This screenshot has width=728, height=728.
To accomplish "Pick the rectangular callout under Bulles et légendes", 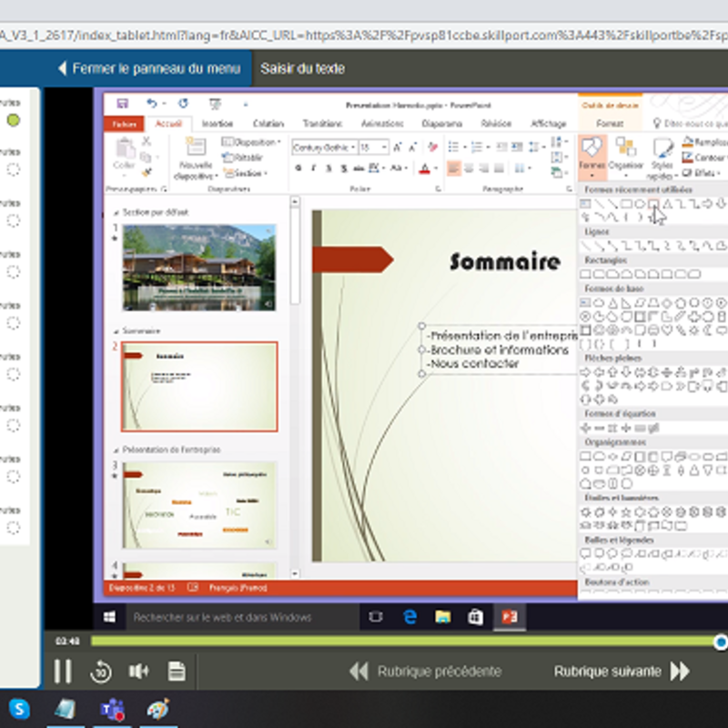I will (x=585, y=553).
